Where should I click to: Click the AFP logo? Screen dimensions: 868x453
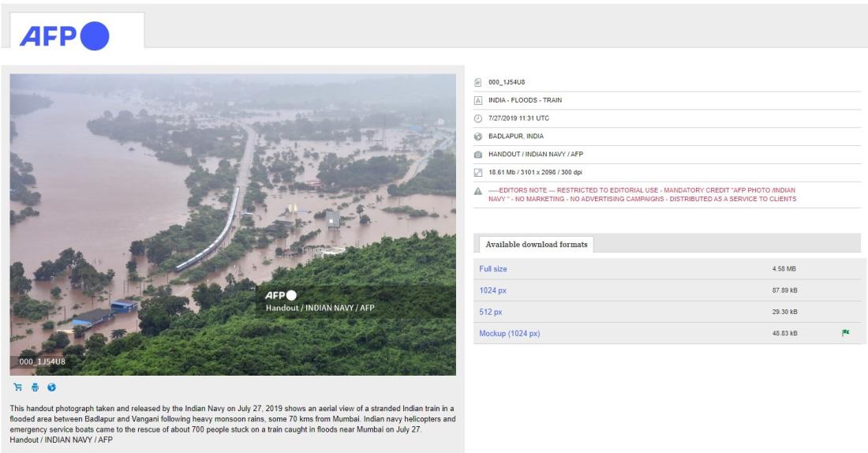point(64,36)
